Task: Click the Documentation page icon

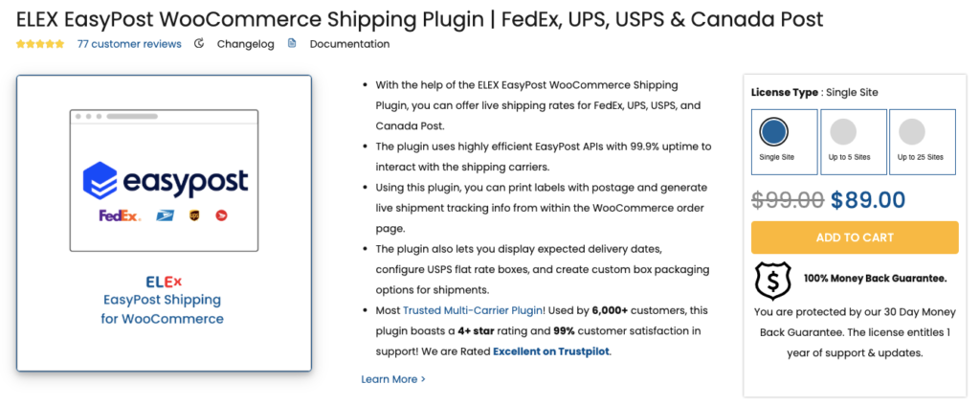Action: 292,44
